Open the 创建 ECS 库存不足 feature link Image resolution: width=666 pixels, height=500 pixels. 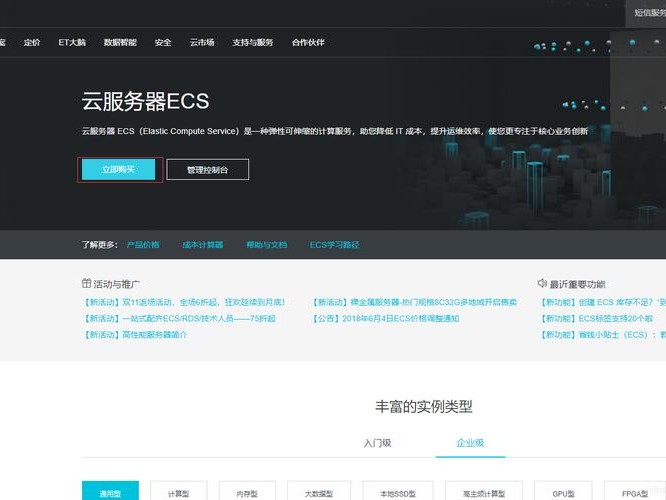point(603,302)
